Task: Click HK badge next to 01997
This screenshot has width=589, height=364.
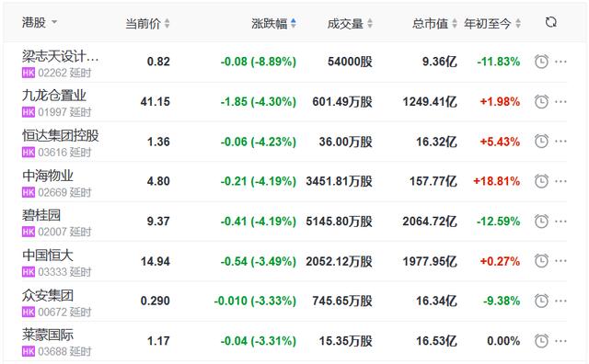Action: (29, 112)
